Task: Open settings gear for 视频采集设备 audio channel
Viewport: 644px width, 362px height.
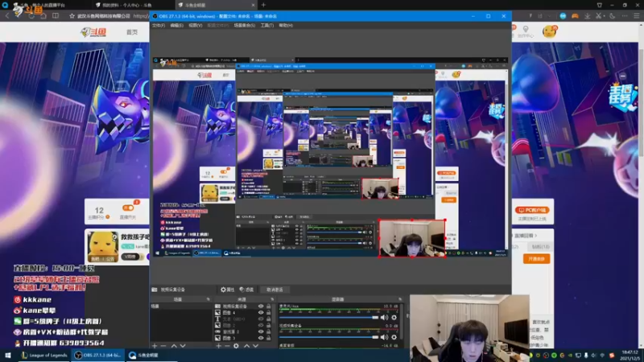Action: click(394, 337)
